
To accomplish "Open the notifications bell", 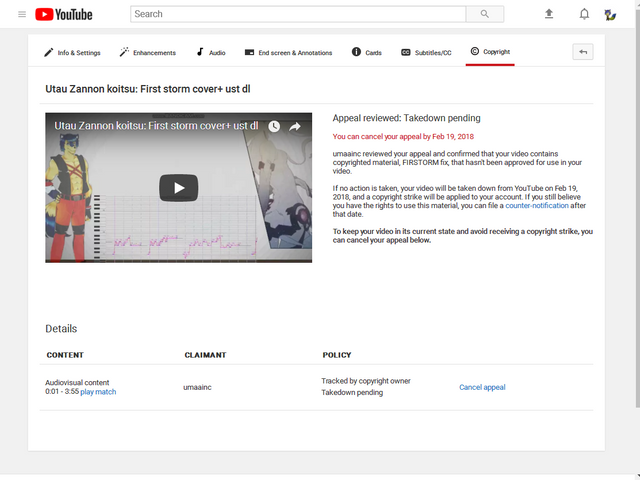I will [584, 14].
